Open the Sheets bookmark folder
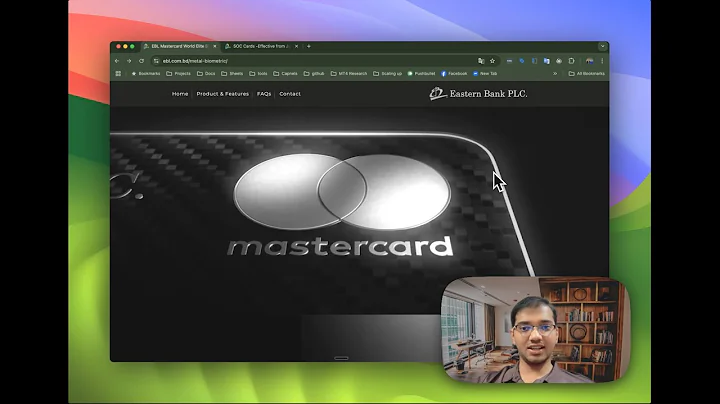 [x=232, y=73]
